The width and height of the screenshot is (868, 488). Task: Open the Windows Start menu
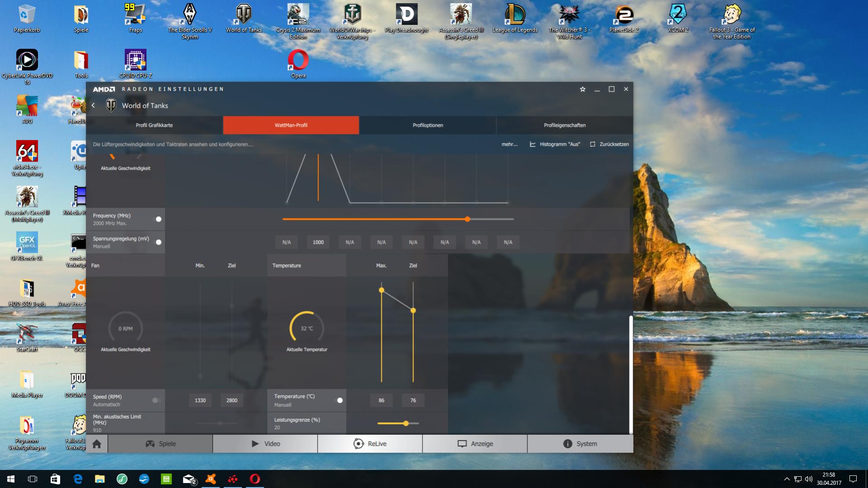[11, 479]
